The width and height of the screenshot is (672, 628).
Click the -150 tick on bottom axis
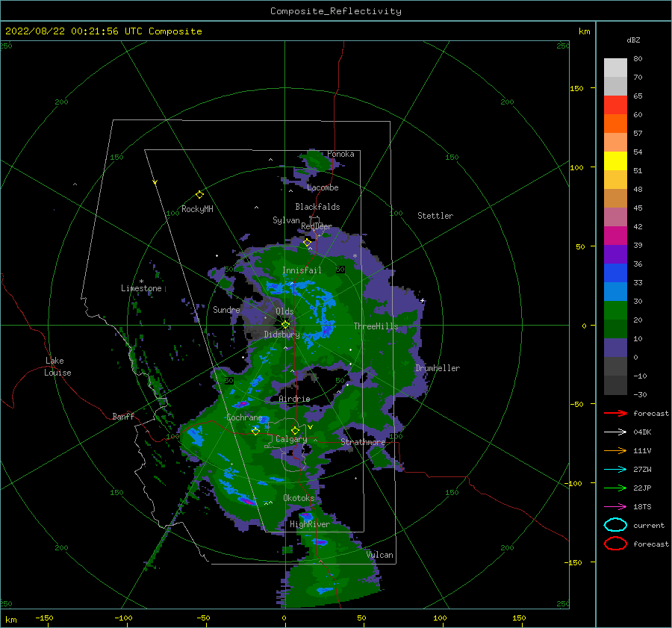coord(44,618)
